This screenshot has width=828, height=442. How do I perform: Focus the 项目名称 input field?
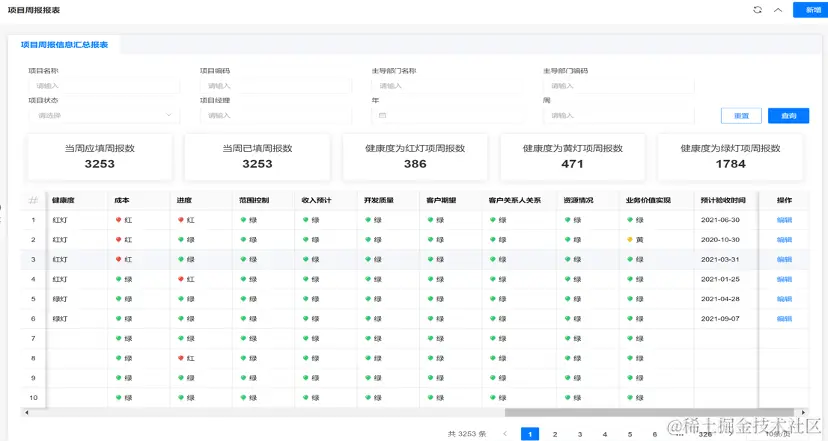(x=104, y=86)
